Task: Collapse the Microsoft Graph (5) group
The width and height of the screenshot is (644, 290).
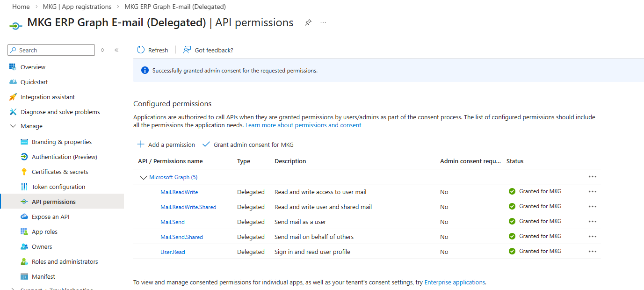Action: (x=144, y=178)
